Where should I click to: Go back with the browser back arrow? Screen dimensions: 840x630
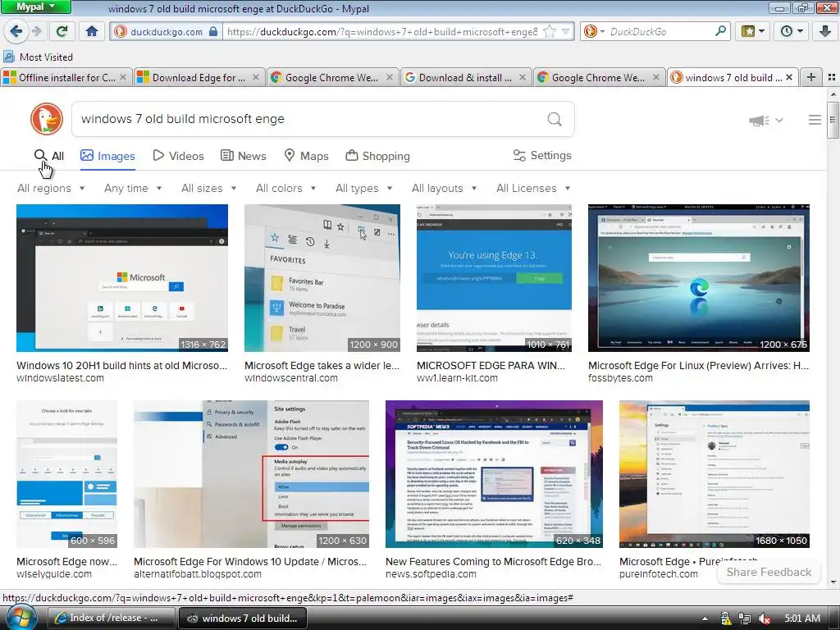pyautogui.click(x=16, y=31)
